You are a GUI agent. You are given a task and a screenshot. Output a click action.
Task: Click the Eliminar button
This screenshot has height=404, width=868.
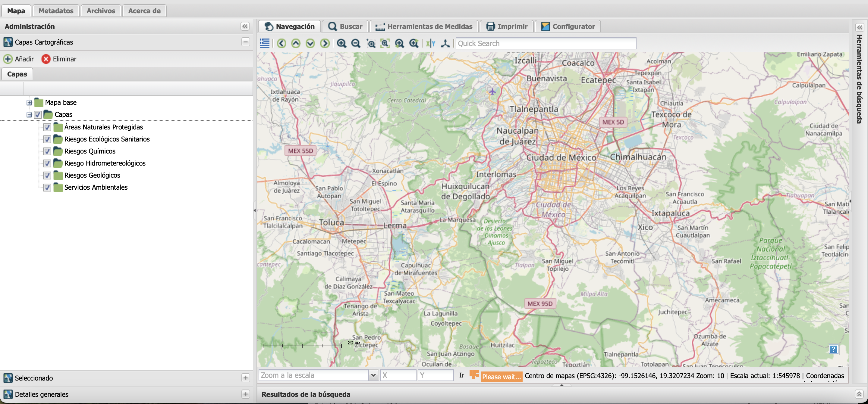pos(59,59)
